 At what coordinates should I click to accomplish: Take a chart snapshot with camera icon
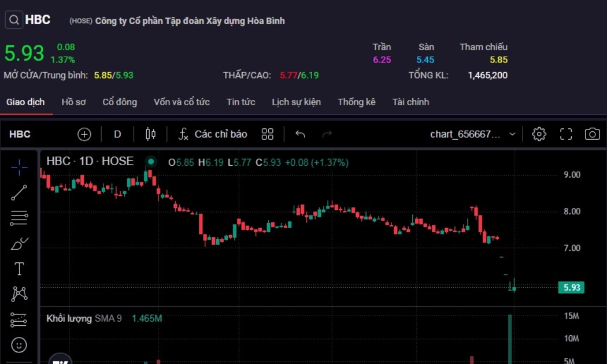[x=592, y=135]
